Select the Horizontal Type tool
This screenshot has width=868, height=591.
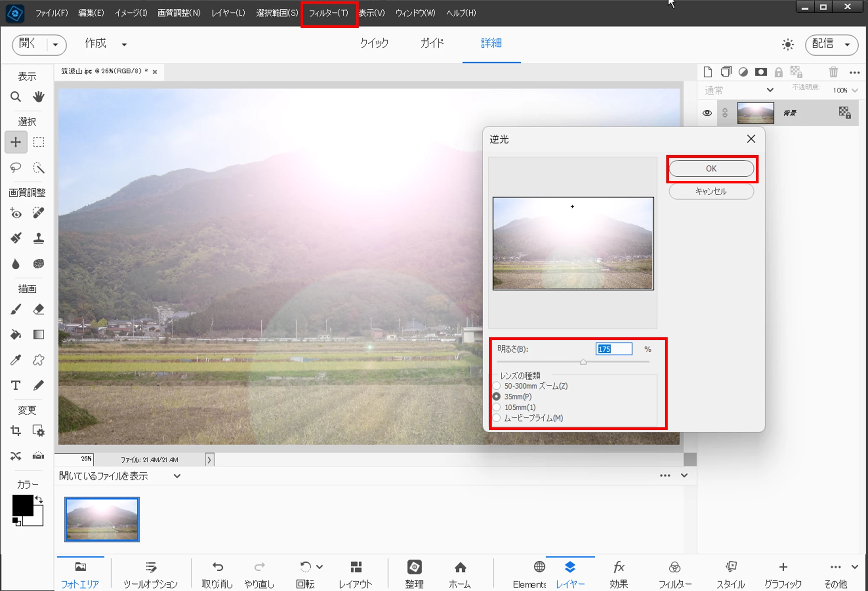[x=16, y=385]
